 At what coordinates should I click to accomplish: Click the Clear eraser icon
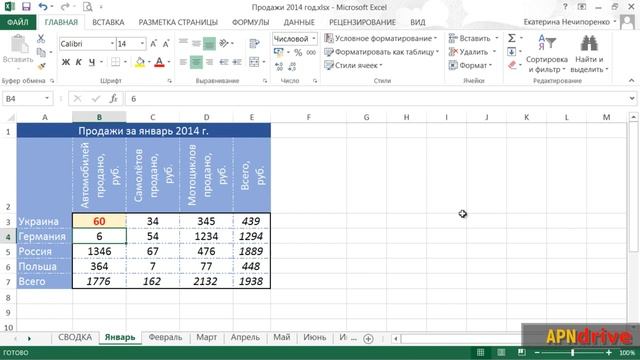tap(512, 65)
